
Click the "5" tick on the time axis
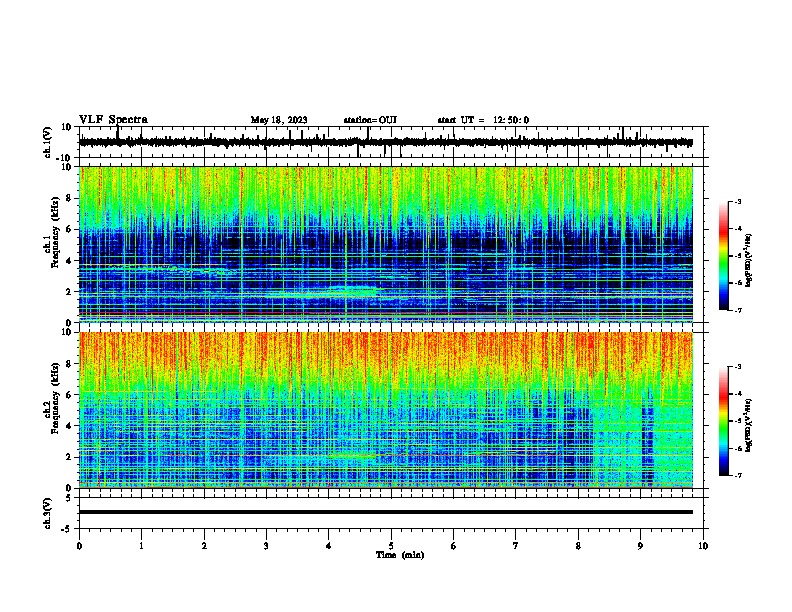click(x=391, y=546)
